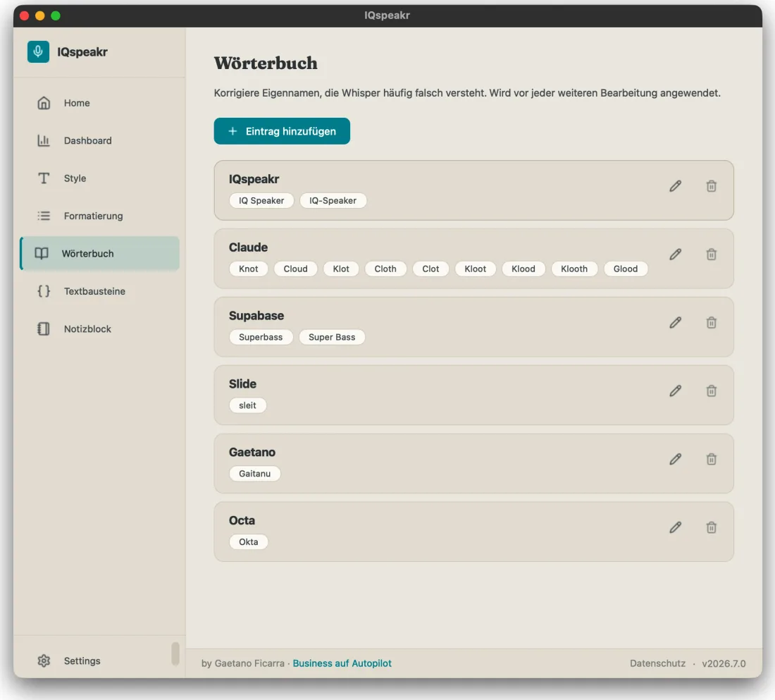Click the Kloot alias chip
Viewport: 775px width, 700px height.
coord(476,269)
